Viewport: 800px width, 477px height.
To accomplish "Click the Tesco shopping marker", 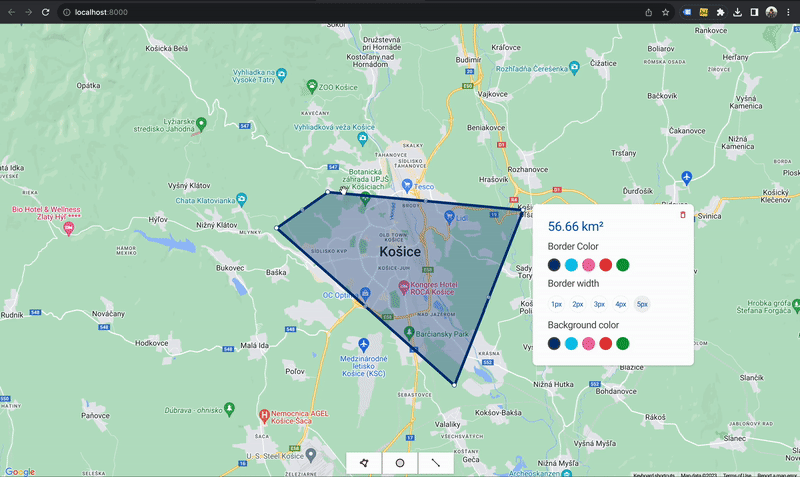I will point(407,185).
